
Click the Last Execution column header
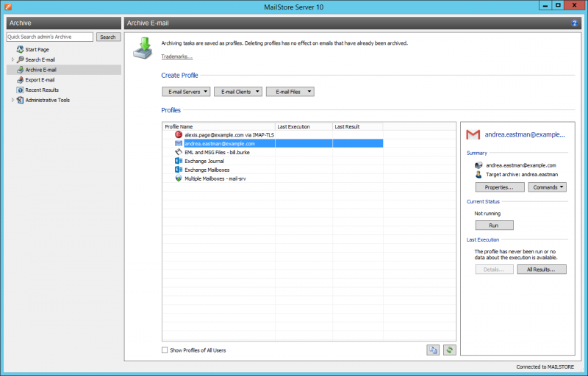[x=304, y=127]
